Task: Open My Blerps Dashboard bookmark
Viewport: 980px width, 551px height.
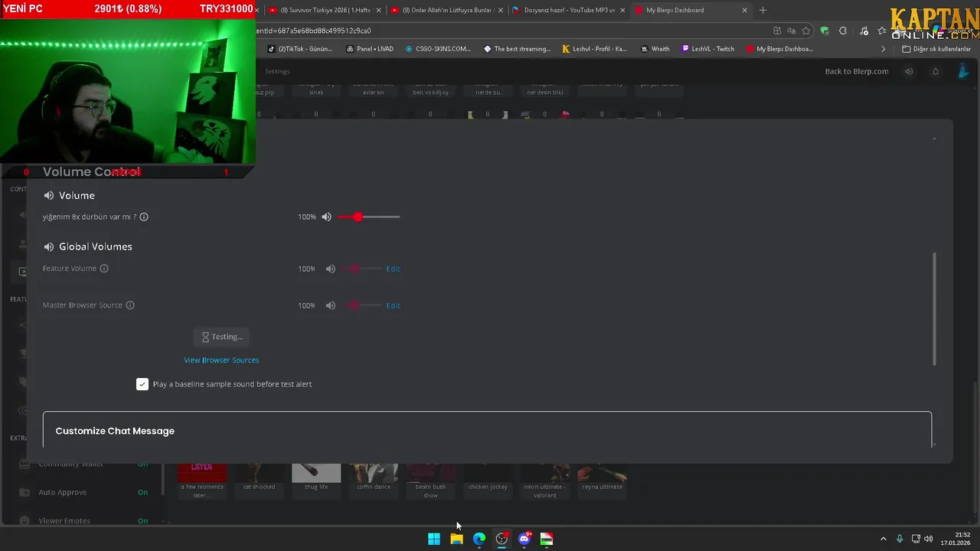Action: coord(779,49)
